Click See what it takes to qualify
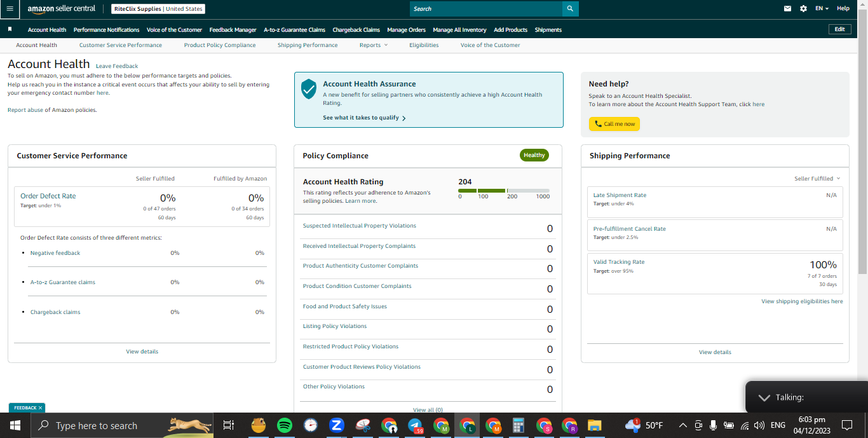The width and height of the screenshot is (868, 438). tap(364, 118)
